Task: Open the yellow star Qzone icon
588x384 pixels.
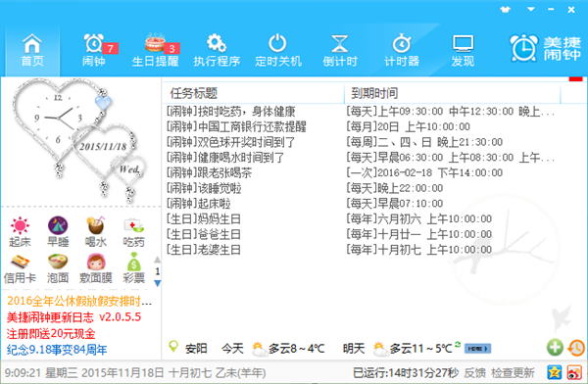Action: [x=554, y=372]
